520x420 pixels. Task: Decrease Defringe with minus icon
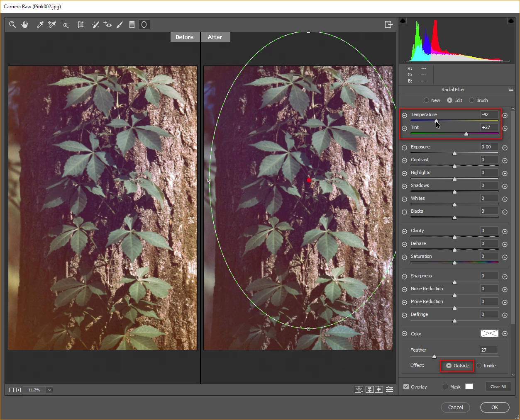pyautogui.click(x=404, y=315)
